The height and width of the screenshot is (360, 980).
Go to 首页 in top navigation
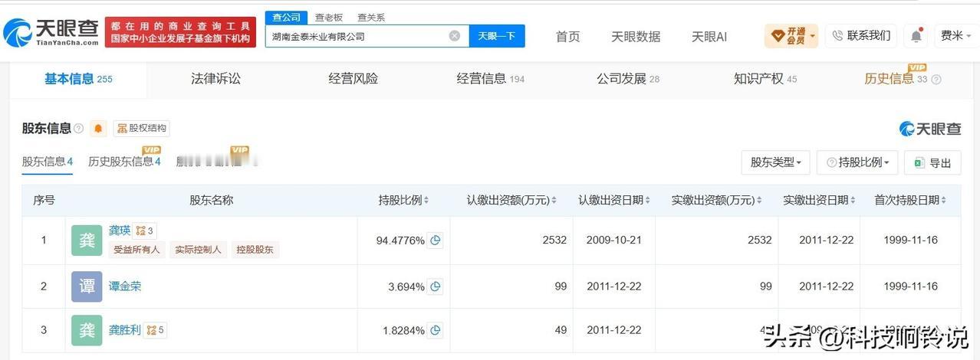coord(568,36)
